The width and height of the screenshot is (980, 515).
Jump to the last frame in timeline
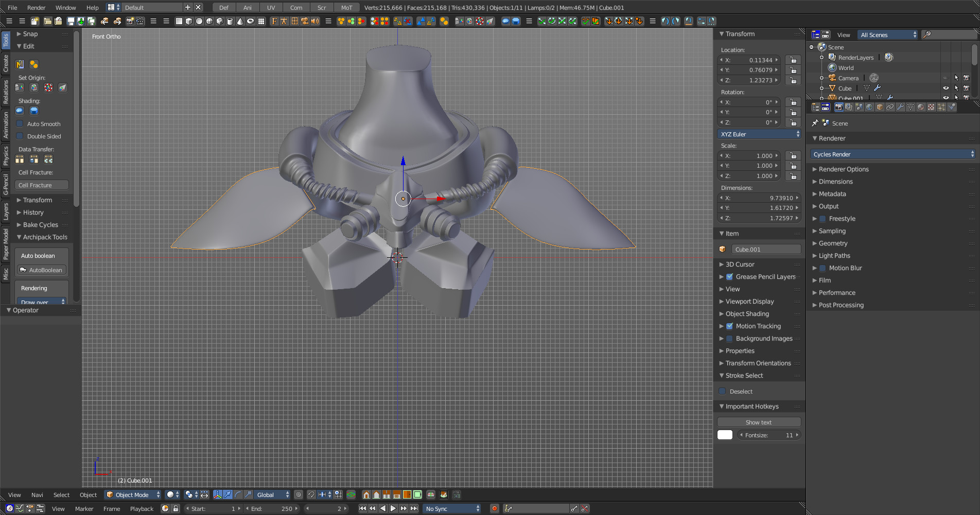[414, 508]
